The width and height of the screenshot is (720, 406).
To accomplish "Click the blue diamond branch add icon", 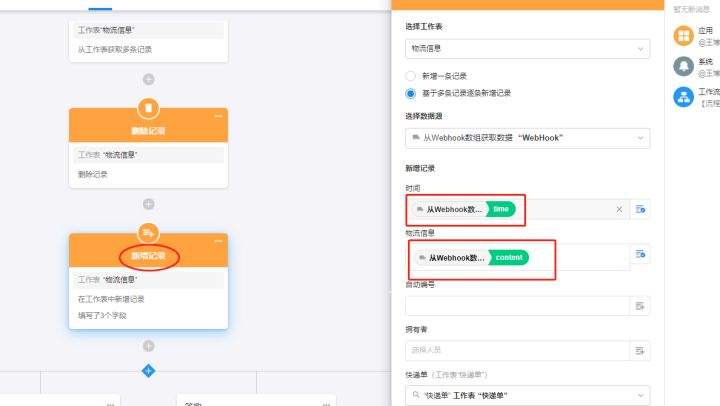I will [148, 371].
